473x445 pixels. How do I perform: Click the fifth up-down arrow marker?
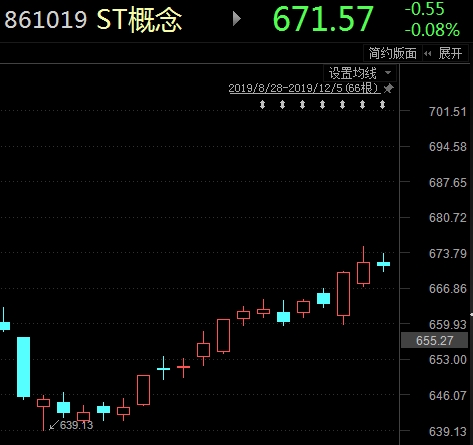tap(342, 105)
